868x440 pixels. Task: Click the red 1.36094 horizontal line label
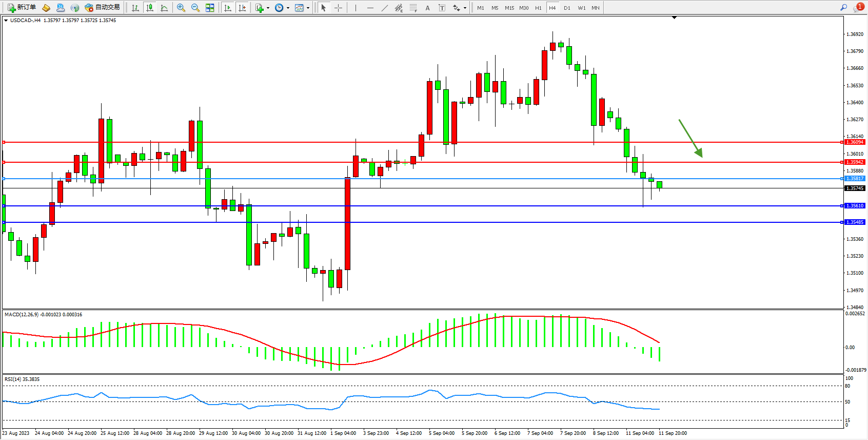point(855,142)
